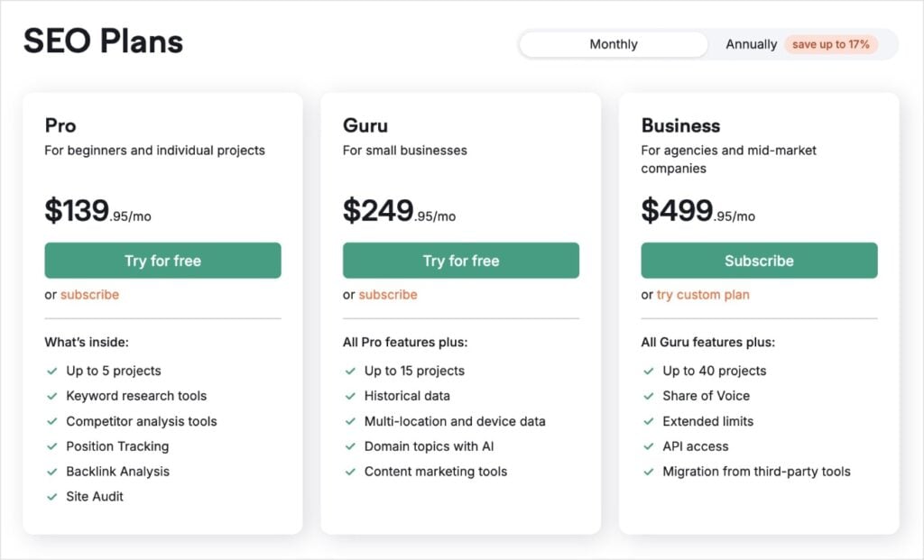This screenshot has width=924, height=560.
Task: Click the checkmark next to Position Tracking
Action: (x=51, y=446)
